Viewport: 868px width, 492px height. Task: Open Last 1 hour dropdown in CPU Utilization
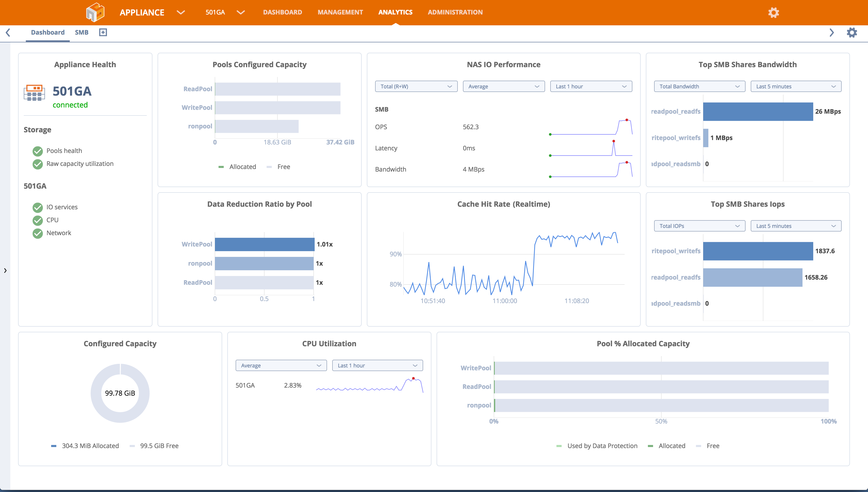(377, 365)
